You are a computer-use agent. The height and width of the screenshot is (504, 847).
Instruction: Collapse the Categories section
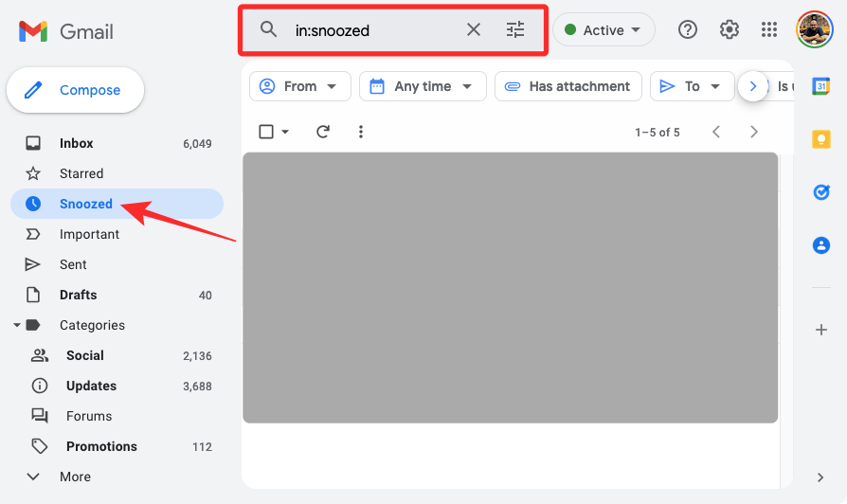coord(17,325)
